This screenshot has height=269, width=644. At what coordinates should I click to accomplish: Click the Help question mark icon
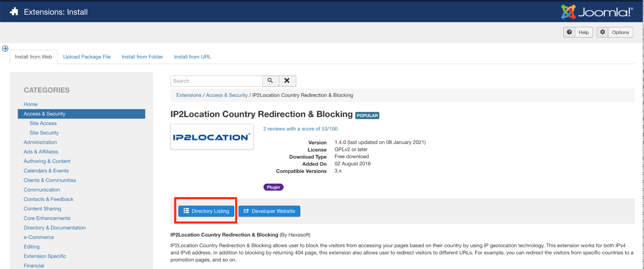click(569, 32)
